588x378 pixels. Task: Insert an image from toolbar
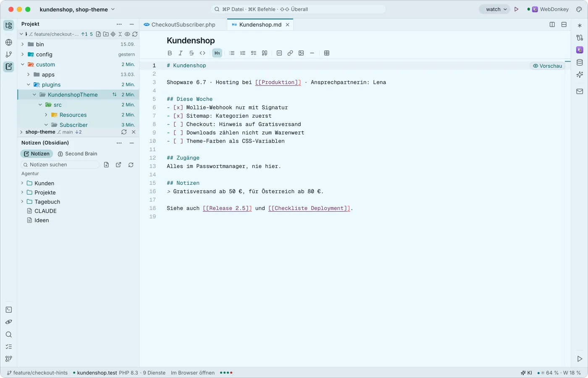click(301, 53)
